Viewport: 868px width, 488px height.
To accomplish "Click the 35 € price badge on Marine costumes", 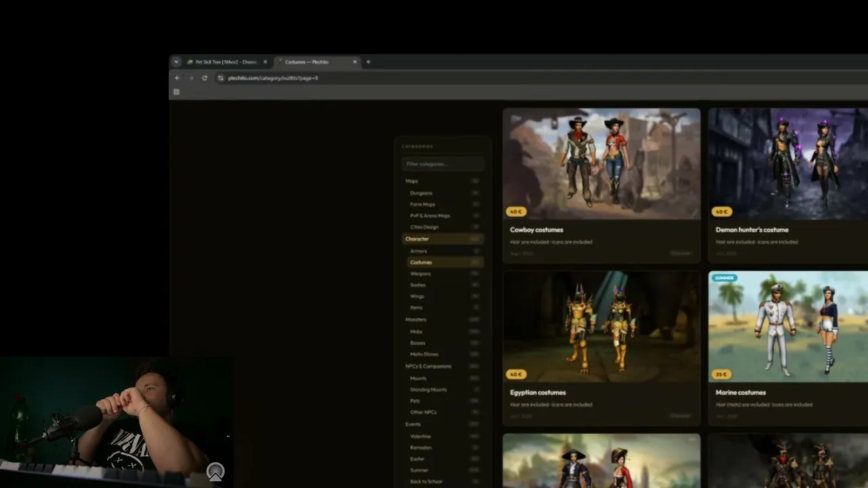I will click(x=722, y=374).
